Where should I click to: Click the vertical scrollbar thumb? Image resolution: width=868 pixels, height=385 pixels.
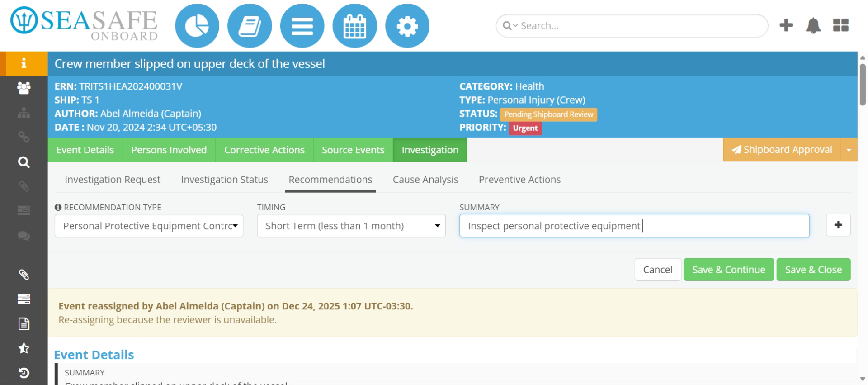pyautogui.click(x=862, y=84)
